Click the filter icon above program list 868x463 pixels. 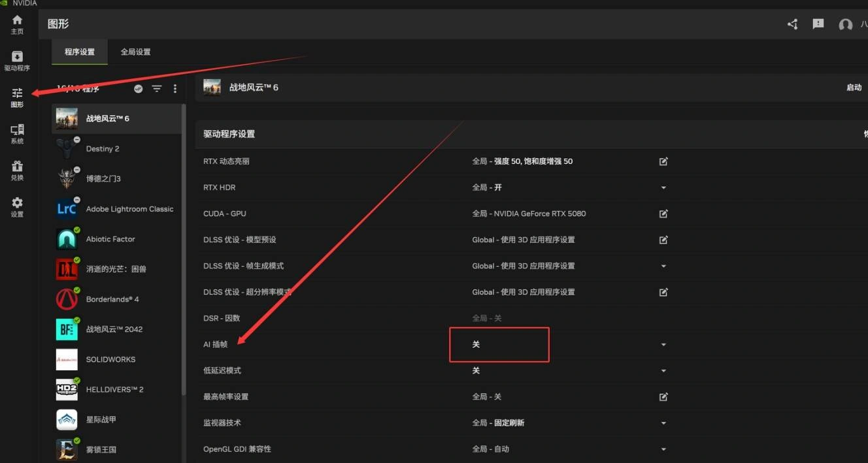tap(157, 89)
